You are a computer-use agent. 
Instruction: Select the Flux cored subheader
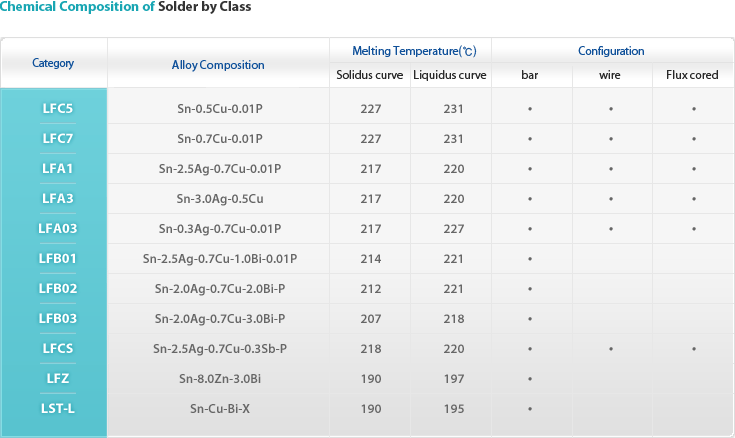(x=692, y=75)
